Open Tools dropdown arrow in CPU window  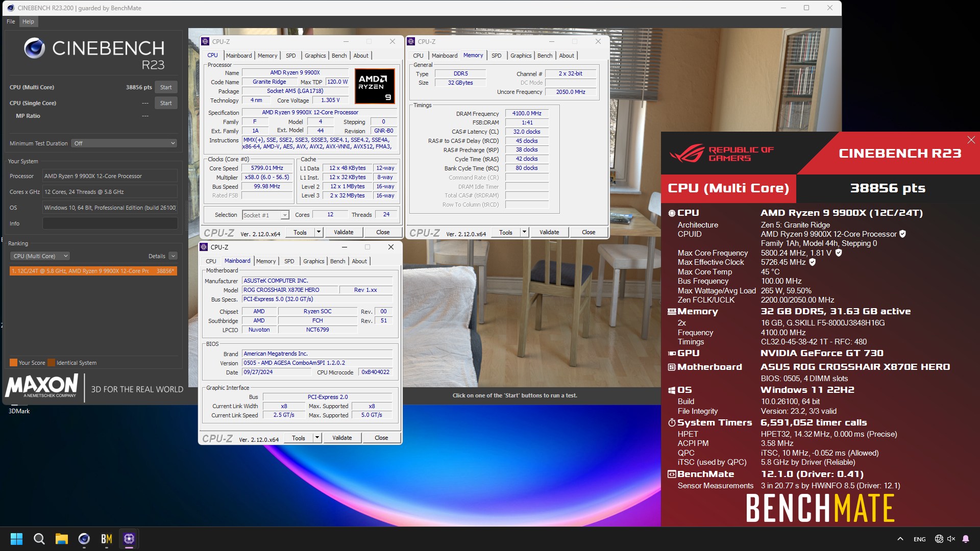[318, 232]
